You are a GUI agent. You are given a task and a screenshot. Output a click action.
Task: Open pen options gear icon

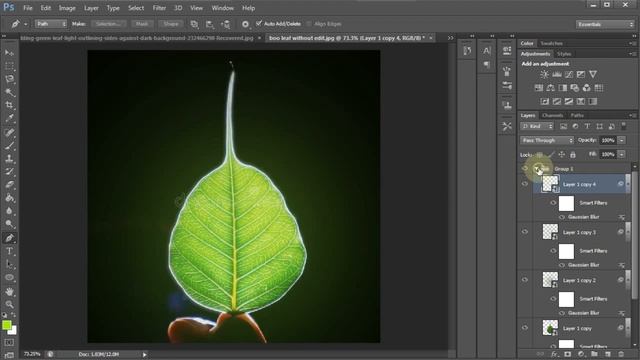tap(245, 24)
